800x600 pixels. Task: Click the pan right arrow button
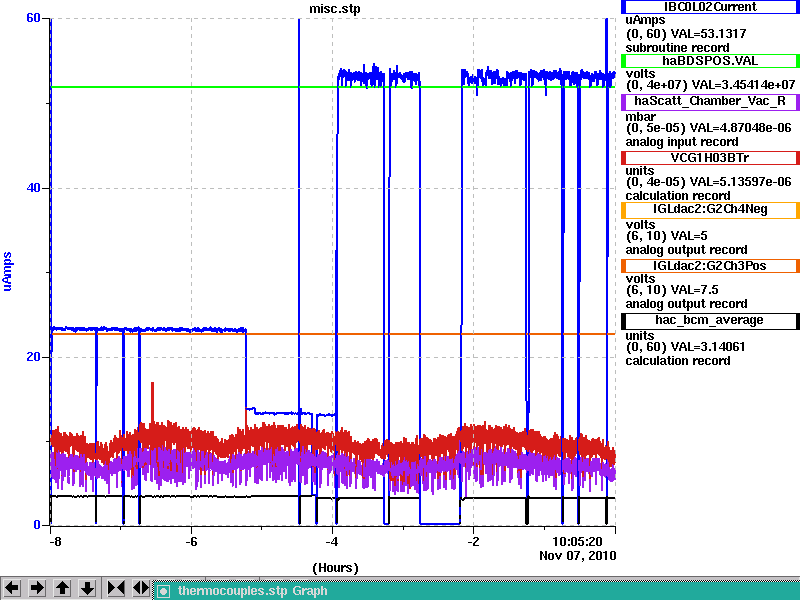pyautogui.click(x=37, y=588)
